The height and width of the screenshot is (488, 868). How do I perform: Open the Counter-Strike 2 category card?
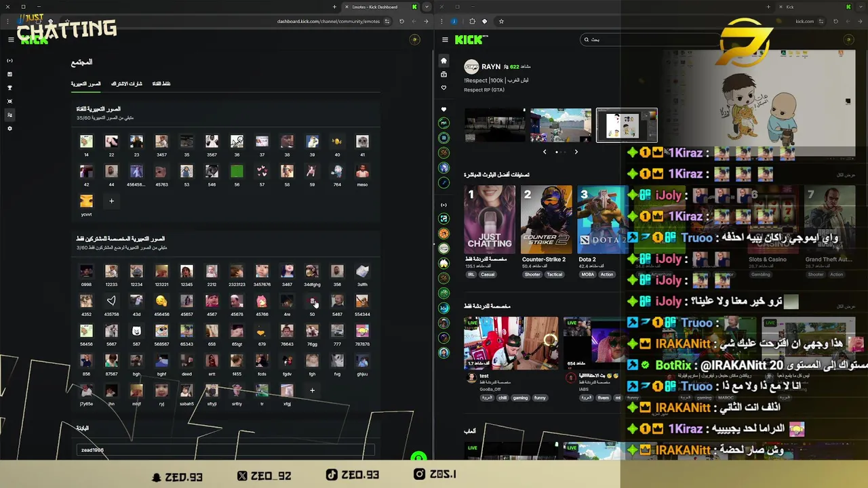tap(546, 220)
